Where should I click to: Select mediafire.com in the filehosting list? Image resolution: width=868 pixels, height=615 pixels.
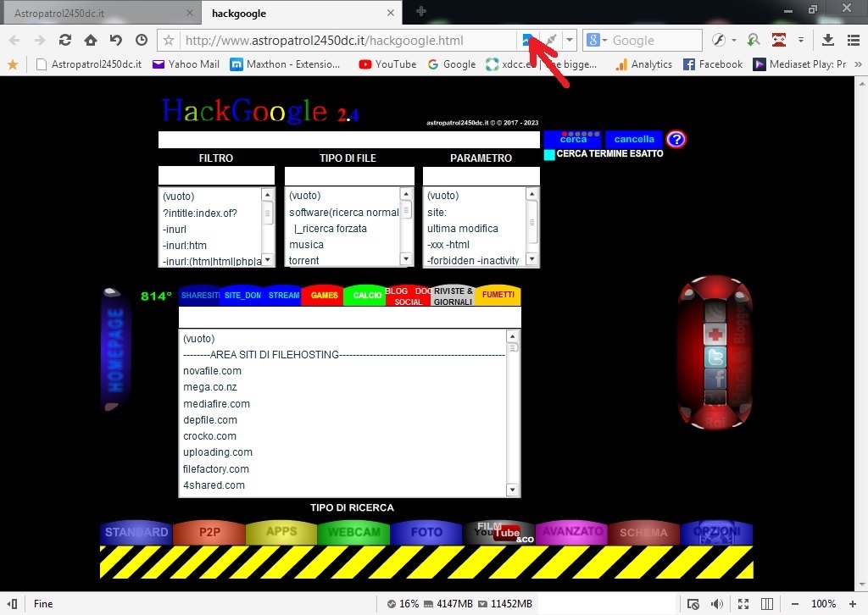pos(216,404)
